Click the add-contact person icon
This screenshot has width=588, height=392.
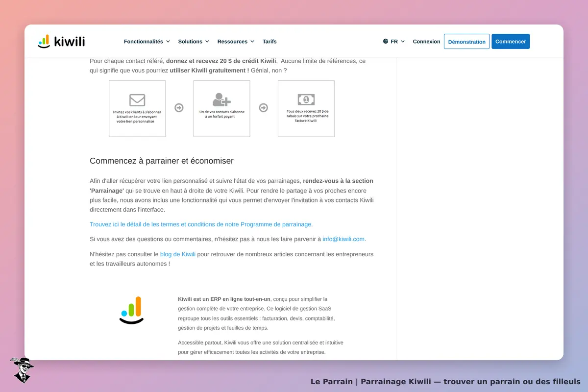click(221, 99)
